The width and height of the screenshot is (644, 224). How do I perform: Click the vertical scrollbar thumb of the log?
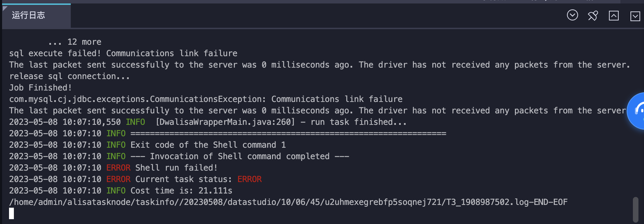click(x=635, y=209)
